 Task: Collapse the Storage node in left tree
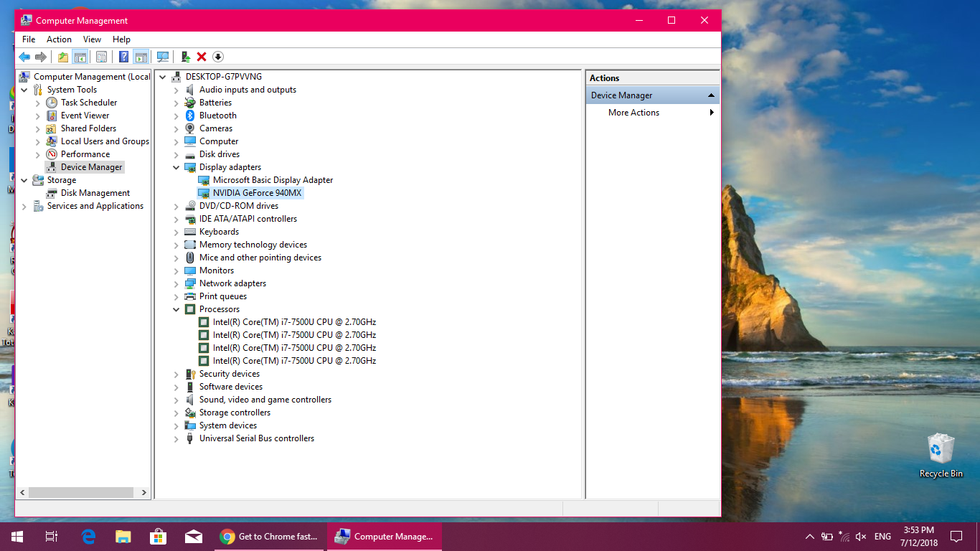[24, 180]
